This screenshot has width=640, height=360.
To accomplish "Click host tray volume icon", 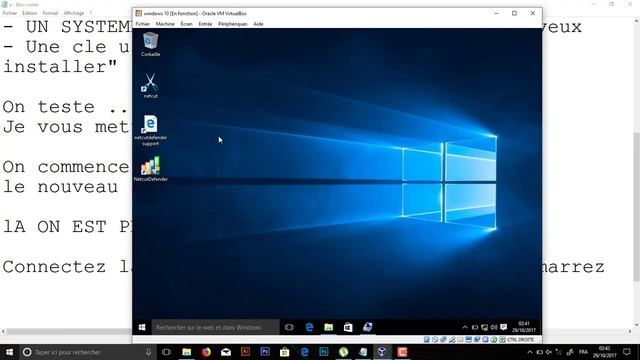I will coord(549,352).
